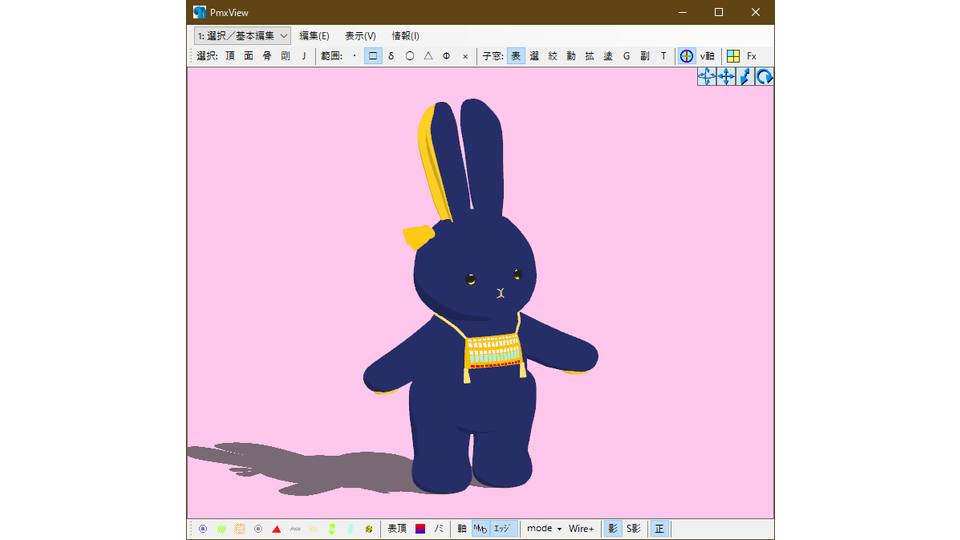Screen dimensions: 960x540
Task: Toggle bone selection 骨
Action: pyautogui.click(x=267, y=56)
